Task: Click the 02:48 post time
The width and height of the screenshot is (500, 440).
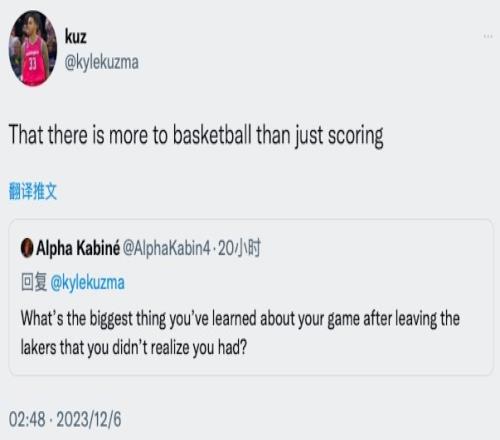Action: 27,419
